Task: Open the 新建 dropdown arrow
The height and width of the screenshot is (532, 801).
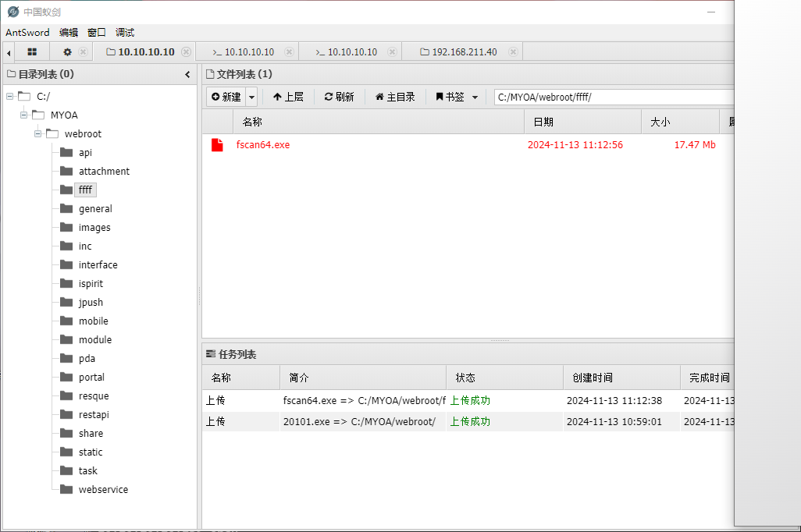Action: (x=251, y=97)
